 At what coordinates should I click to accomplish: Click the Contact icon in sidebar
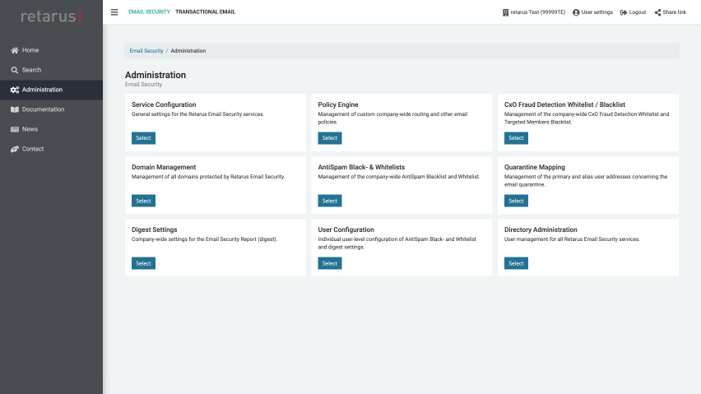[15, 149]
